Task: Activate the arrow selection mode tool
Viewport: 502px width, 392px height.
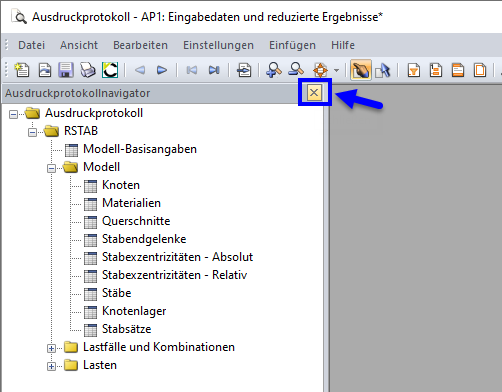Action: [383, 70]
